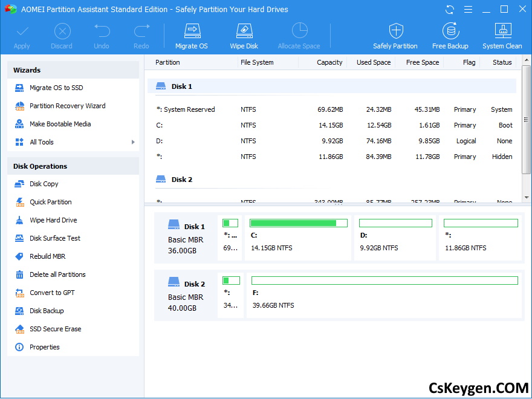Sort by the Flag column header
This screenshot has width=532, height=399.
(469, 62)
